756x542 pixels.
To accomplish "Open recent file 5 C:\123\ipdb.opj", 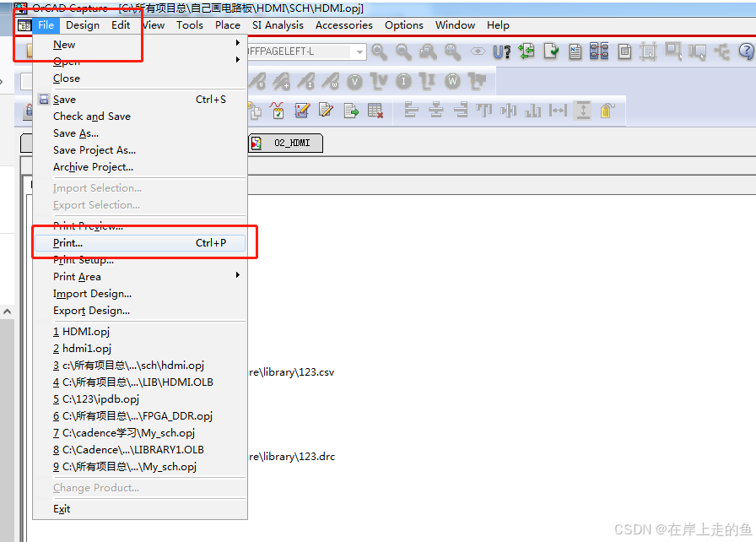I will 140,399.
